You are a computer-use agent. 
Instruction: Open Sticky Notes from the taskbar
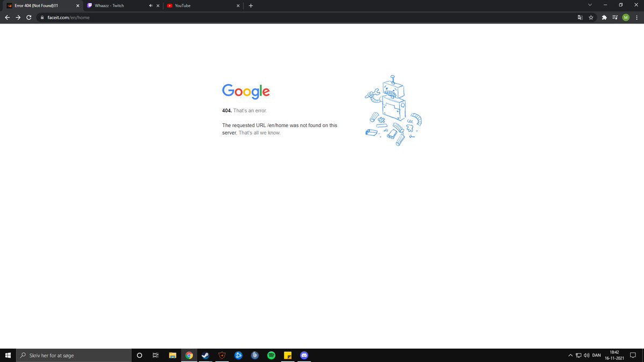click(x=288, y=355)
